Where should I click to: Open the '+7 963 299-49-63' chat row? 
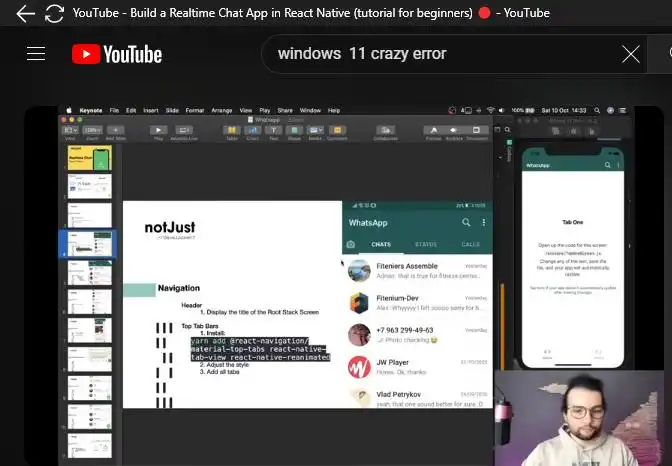[417, 335]
